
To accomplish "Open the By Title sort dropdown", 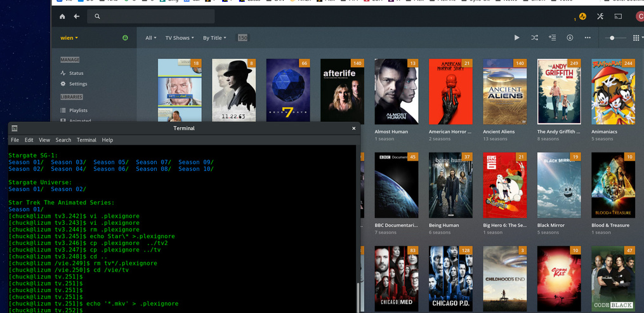I will [214, 38].
